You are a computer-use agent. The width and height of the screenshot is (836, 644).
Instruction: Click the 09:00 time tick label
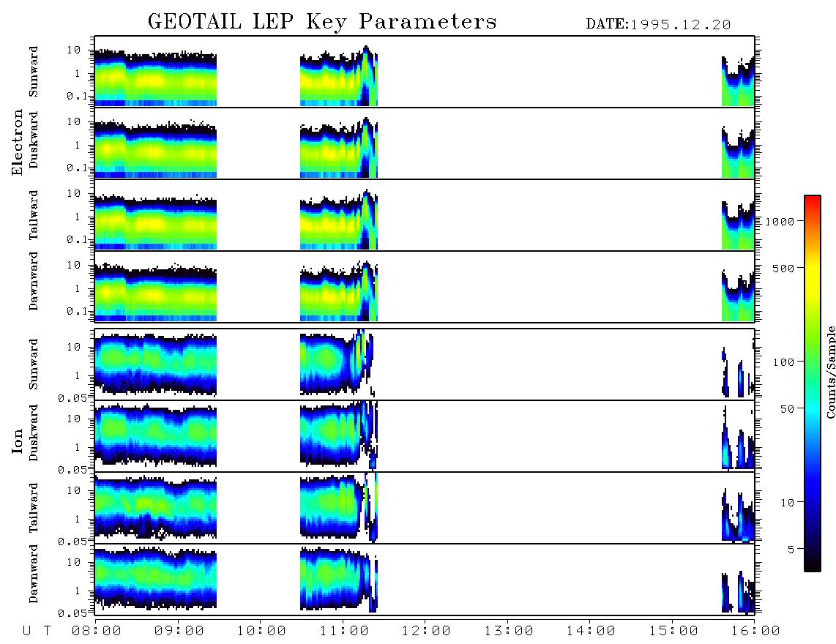[x=179, y=631]
